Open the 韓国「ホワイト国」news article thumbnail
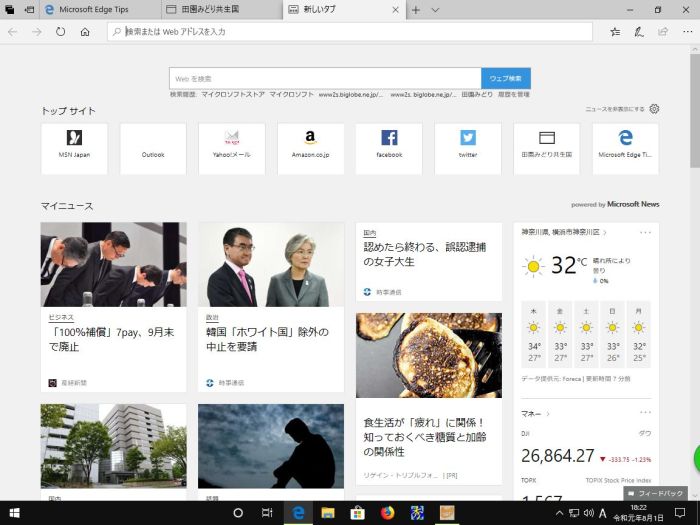700x525 pixels. 263,264
